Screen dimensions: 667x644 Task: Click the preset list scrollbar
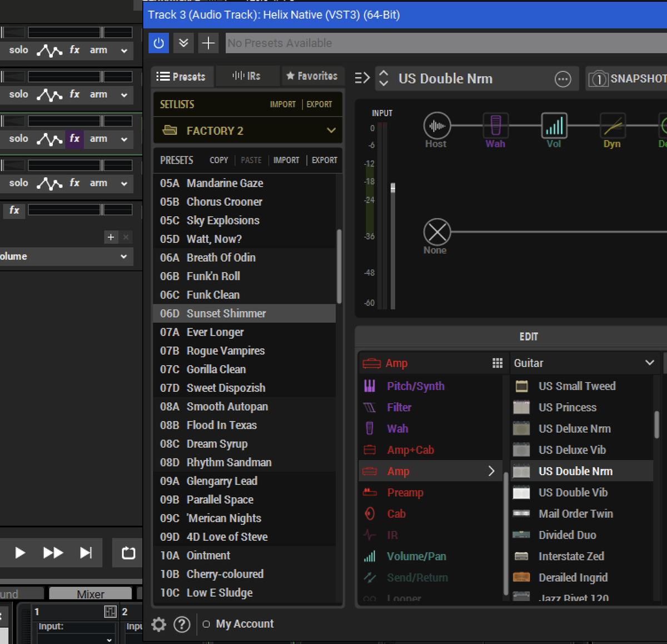point(339,266)
